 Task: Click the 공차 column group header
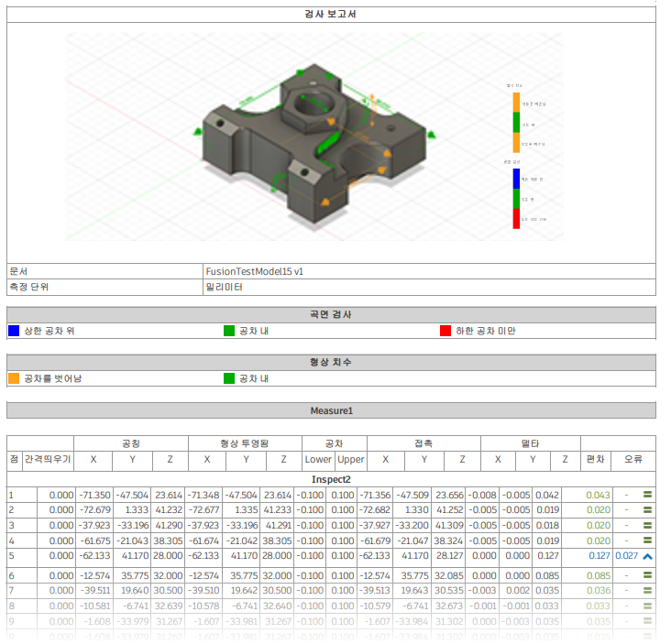(x=335, y=443)
